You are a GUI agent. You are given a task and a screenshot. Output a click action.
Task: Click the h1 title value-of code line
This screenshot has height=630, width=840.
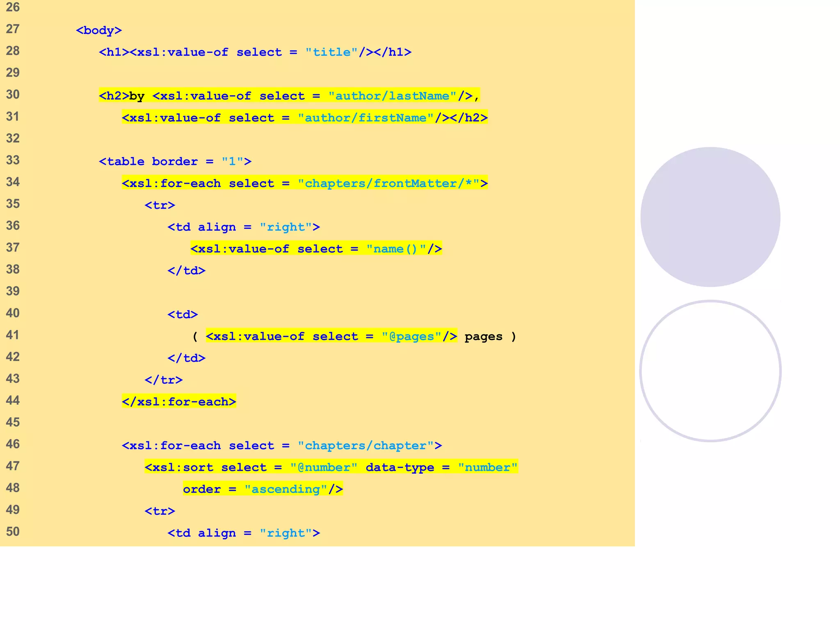click(255, 52)
